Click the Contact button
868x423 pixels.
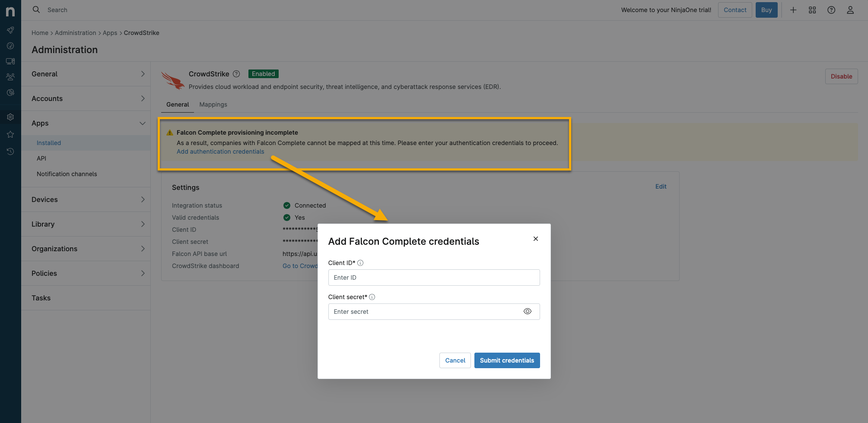point(735,10)
